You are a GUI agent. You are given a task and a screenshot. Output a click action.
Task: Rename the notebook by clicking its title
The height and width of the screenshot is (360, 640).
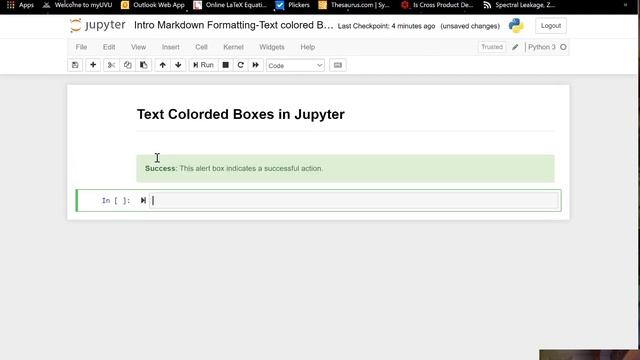(233, 25)
